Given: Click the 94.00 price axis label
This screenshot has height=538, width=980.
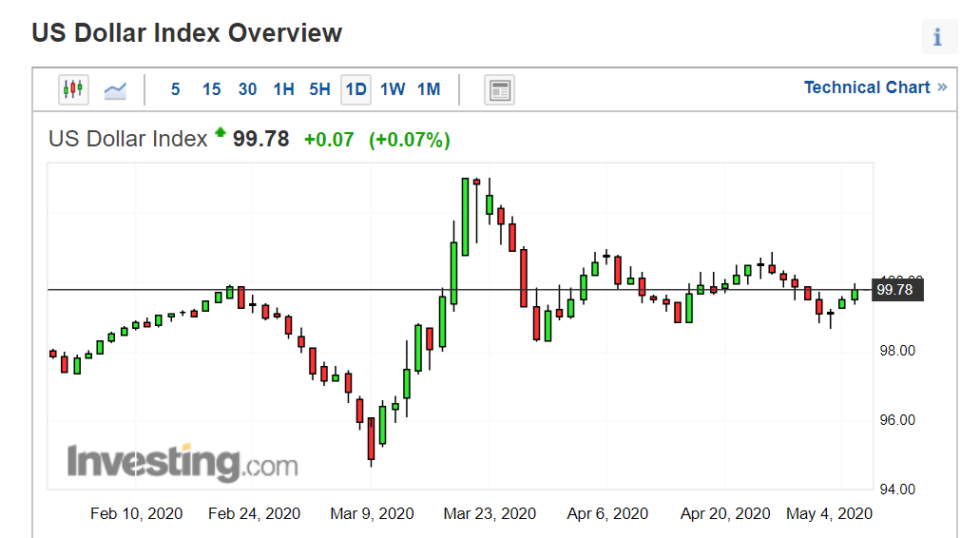Looking at the screenshot, I should (x=897, y=490).
